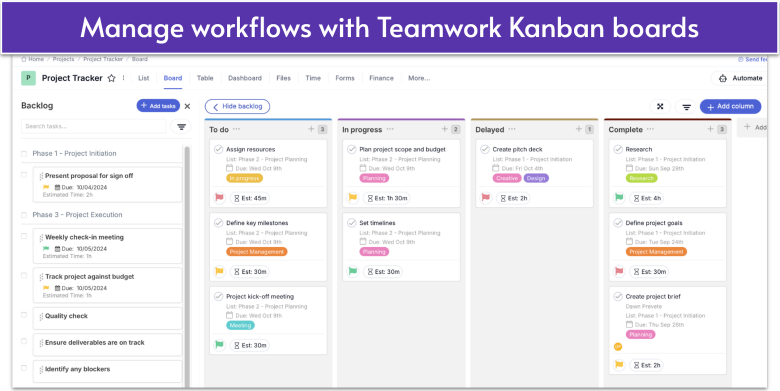The height and width of the screenshot is (391, 780).
Task: Click assignee avatar on Create project brief
Action: [x=618, y=347]
